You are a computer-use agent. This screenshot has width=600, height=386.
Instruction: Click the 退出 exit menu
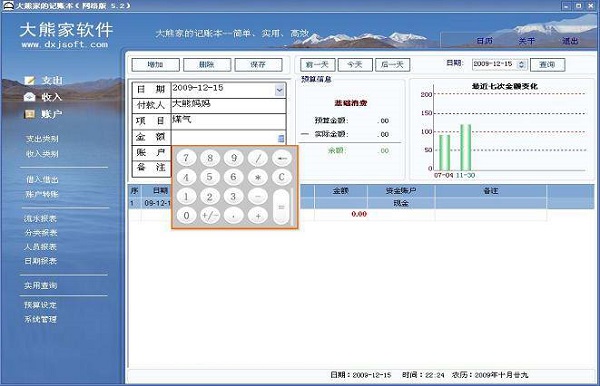(x=569, y=41)
